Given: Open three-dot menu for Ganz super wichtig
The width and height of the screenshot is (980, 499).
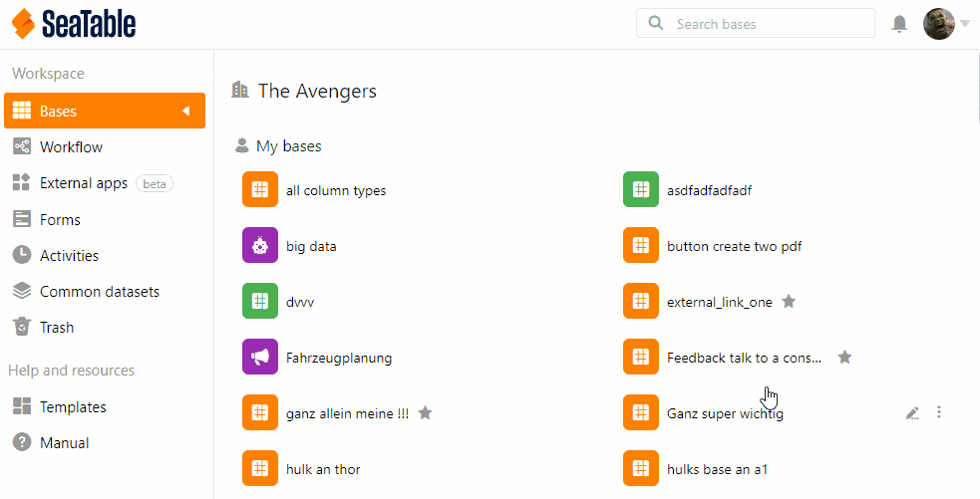Looking at the screenshot, I should tap(939, 413).
